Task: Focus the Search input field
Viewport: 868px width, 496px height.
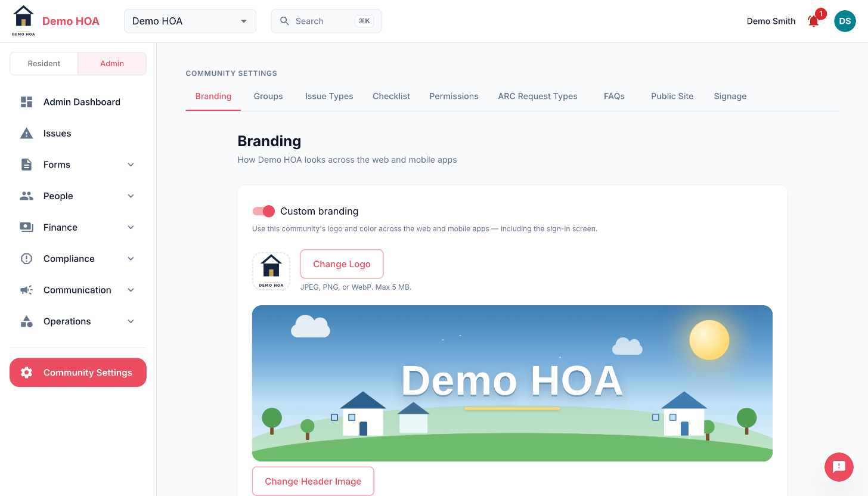Action: (x=326, y=21)
